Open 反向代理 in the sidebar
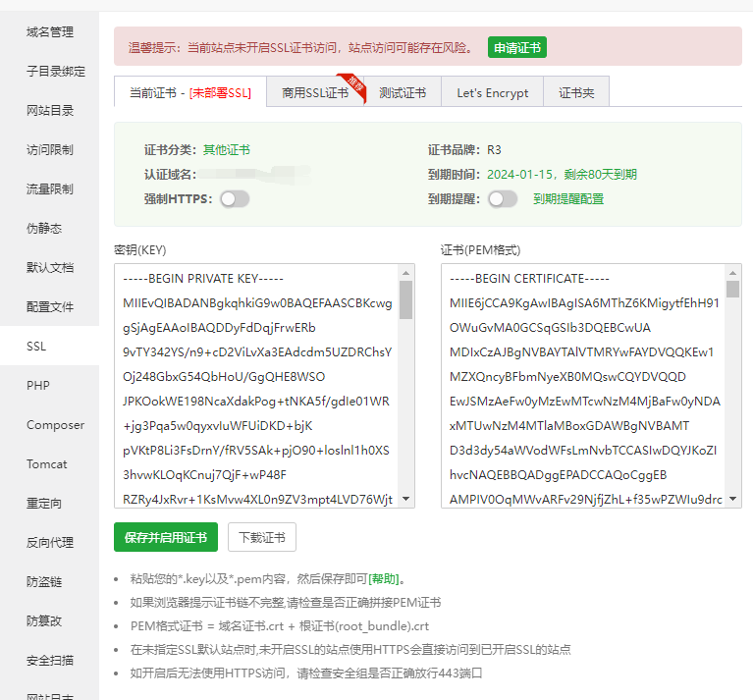The height and width of the screenshot is (700, 753). coord(49,543)
